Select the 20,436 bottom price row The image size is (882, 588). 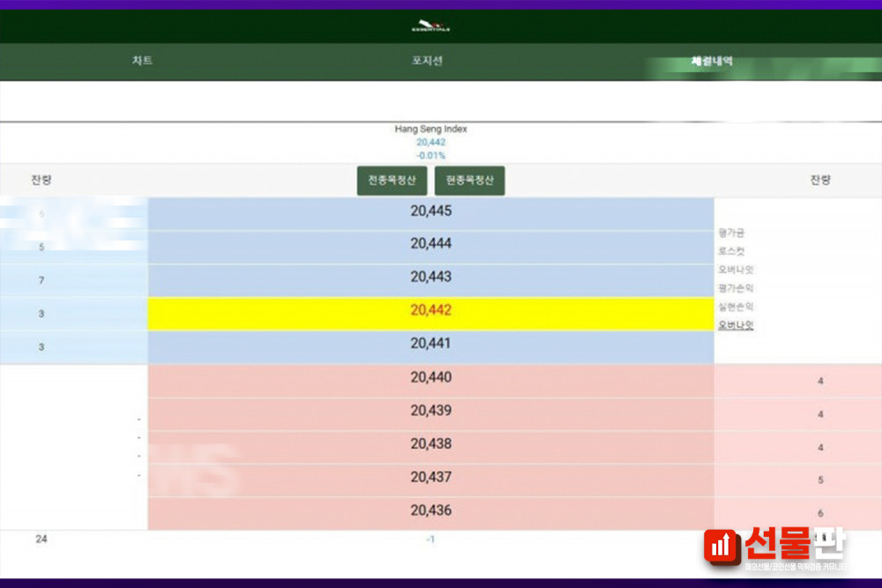(430, 510)
